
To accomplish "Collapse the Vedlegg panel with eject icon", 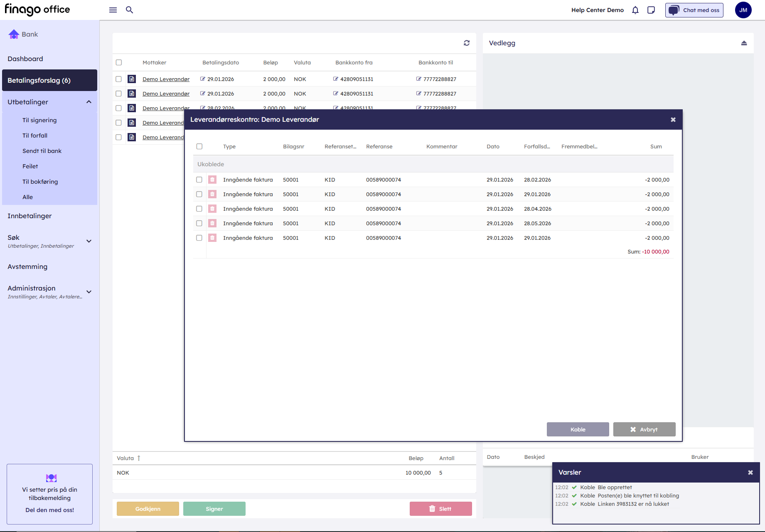I will tap(744, 43).
